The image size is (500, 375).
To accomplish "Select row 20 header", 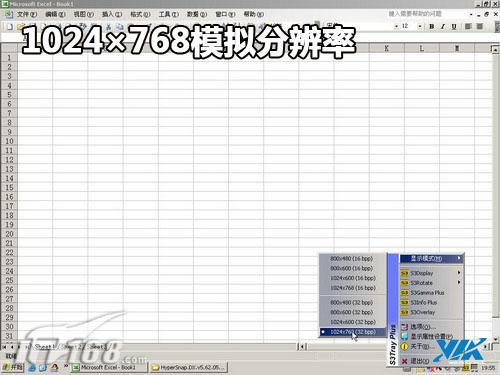I will 9,234.
